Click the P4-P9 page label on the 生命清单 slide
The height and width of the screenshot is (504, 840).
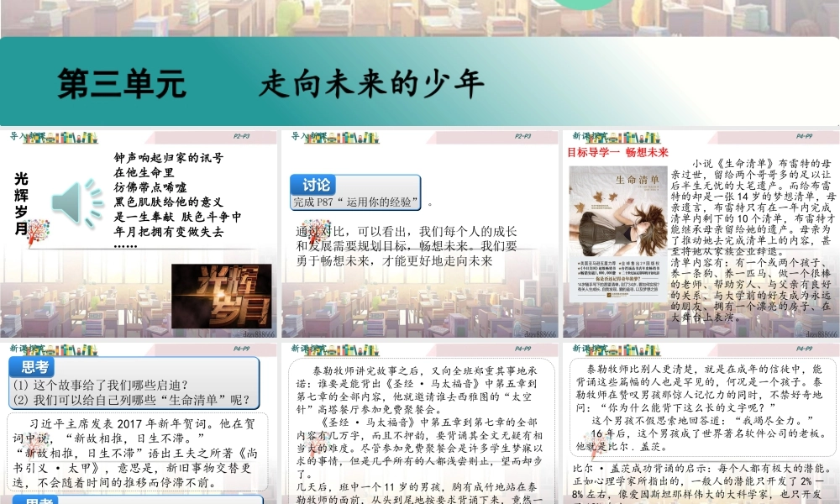pyautogui.click(x=803, y=136)
